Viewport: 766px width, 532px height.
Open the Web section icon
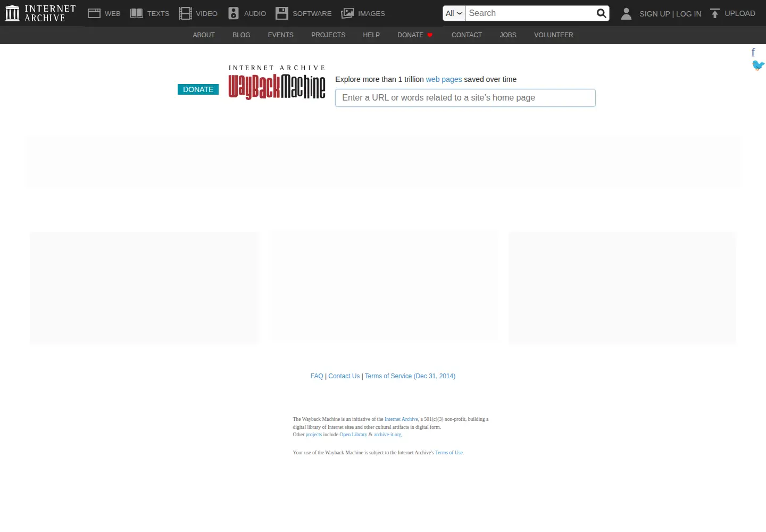94,13
